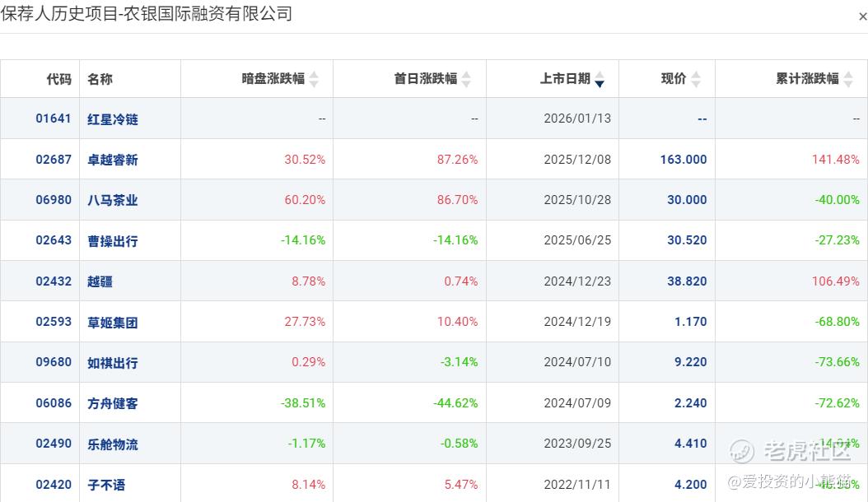Select listing date 2024/12/19
The width and height of the screenshot is (868, 502).
tap(577, 322)
